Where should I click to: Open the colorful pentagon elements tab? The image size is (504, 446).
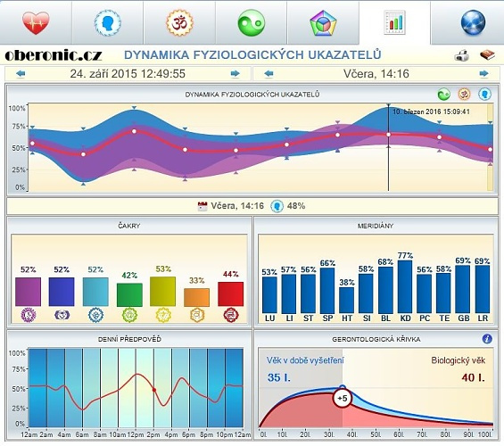pos(323,23)
